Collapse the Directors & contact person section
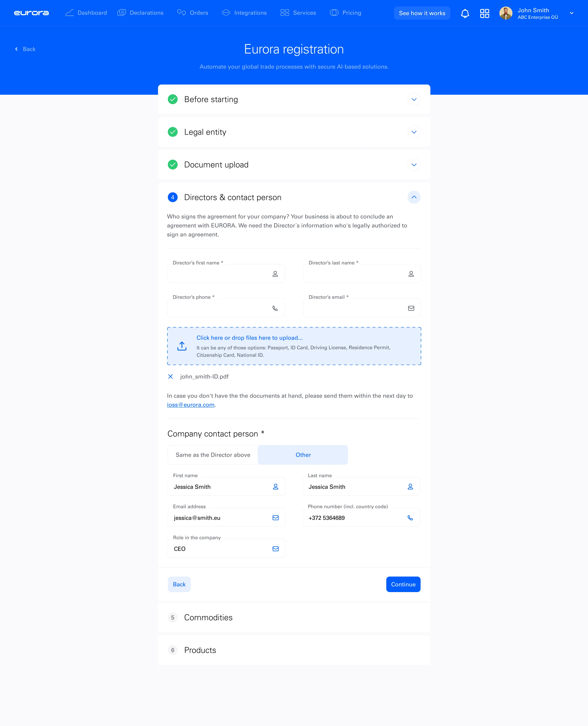 click(x=414, y=197)
